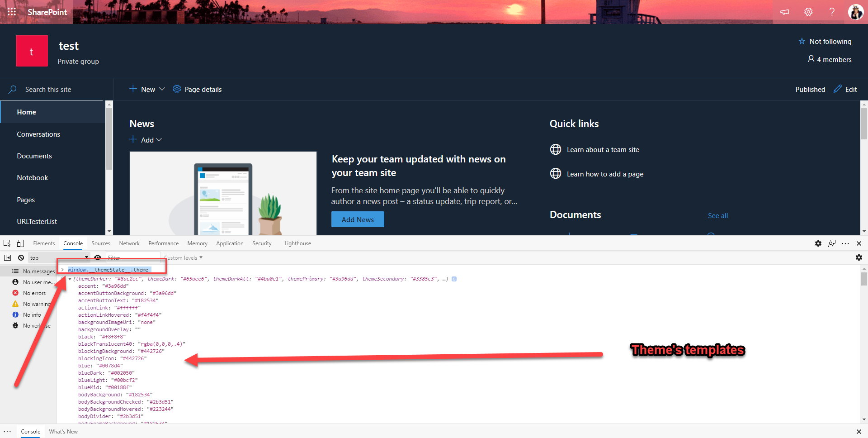Open the SharePoint app launcher grid
This screenshot has height=438, width=868.
12,12
